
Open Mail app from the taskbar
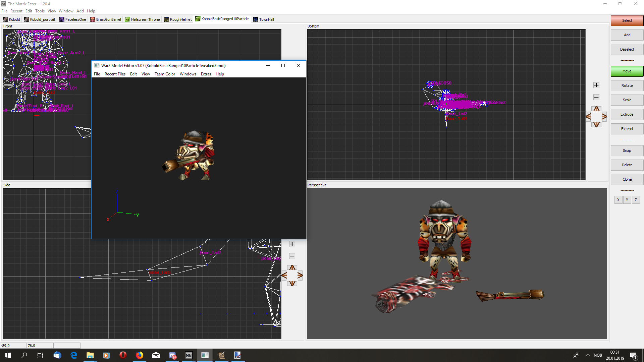pyautogui.click(x=156, y=355)
